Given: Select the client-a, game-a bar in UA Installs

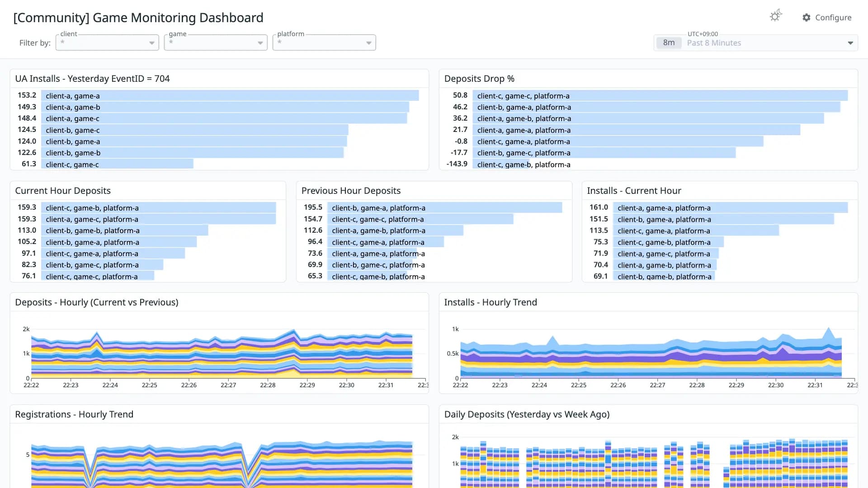Looking at the screenshot, I should pyautogui.click(x=230, y=95).
